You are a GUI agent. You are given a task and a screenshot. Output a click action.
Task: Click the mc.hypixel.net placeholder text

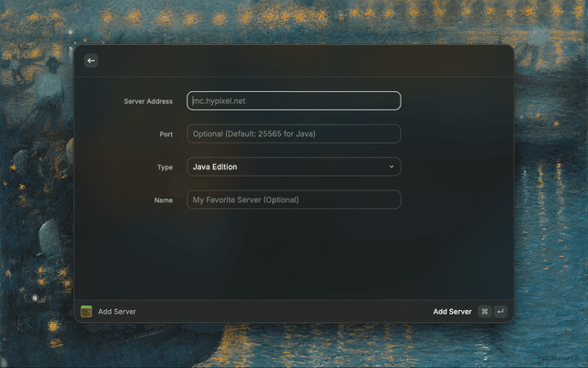pyautogui.click(x=220, y=101)
